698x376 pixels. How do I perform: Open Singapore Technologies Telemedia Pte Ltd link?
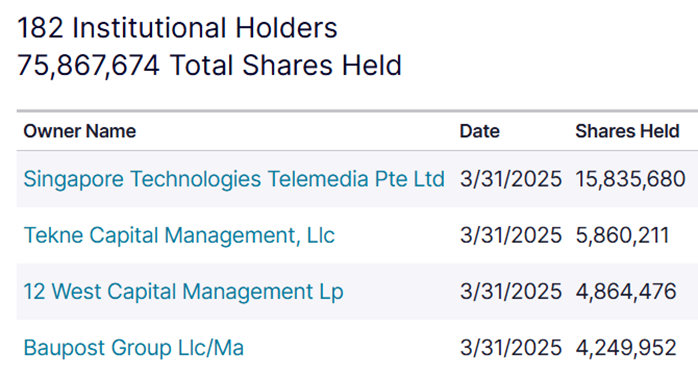point(234,179)
